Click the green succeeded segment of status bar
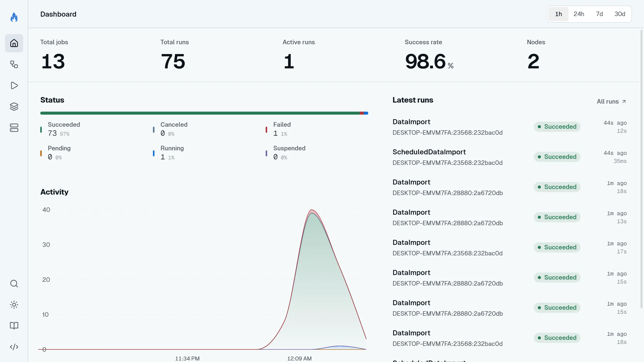The image size is (644, 362). 200,113
